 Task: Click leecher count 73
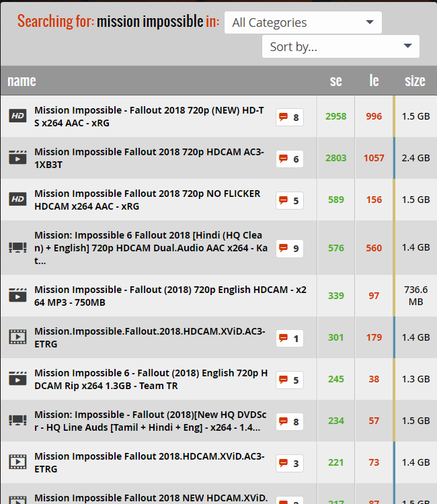tap(374, 462)
